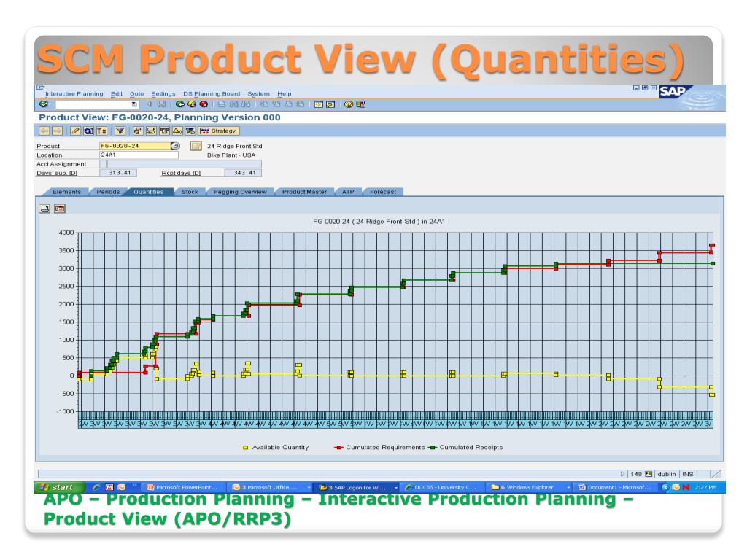Click the Cumulated Receipts legend marker
This screenshot has width=747, height=560.
433,448
